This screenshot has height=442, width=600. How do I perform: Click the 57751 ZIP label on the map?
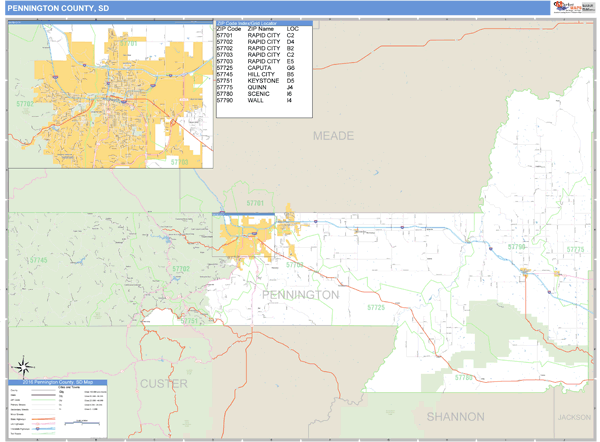pos(189,321)
